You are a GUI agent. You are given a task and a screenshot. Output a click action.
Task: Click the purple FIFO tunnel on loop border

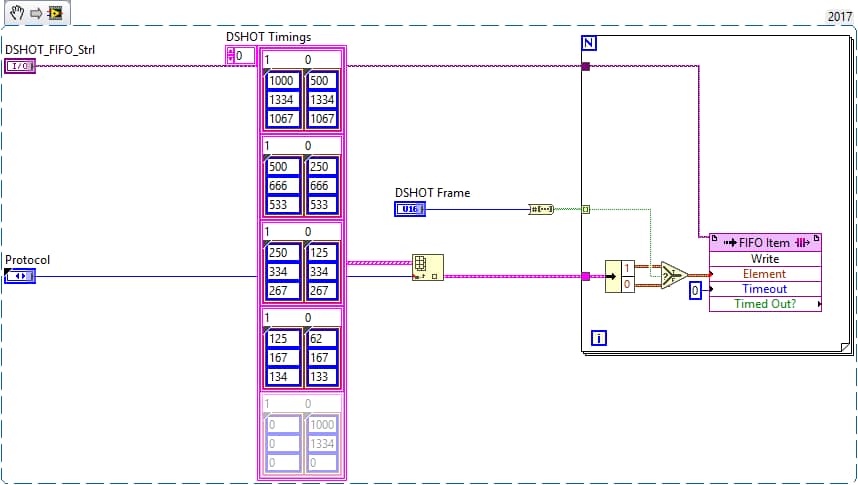585,66
